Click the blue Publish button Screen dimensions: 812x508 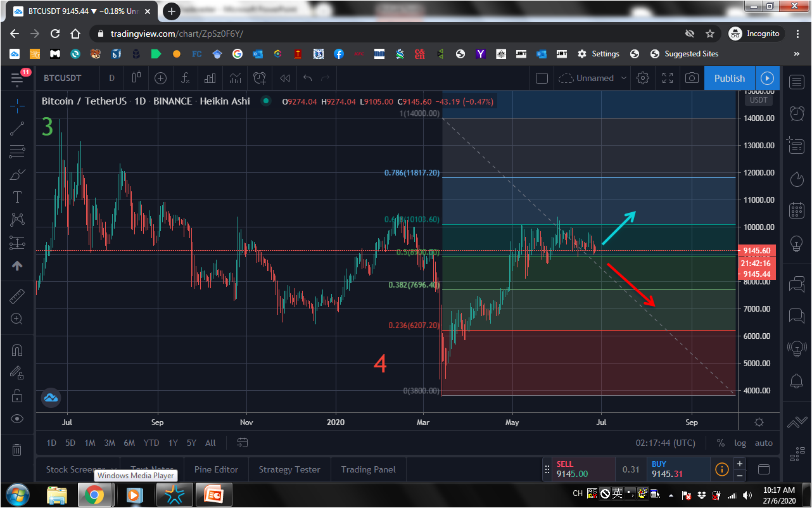[730, 78]
